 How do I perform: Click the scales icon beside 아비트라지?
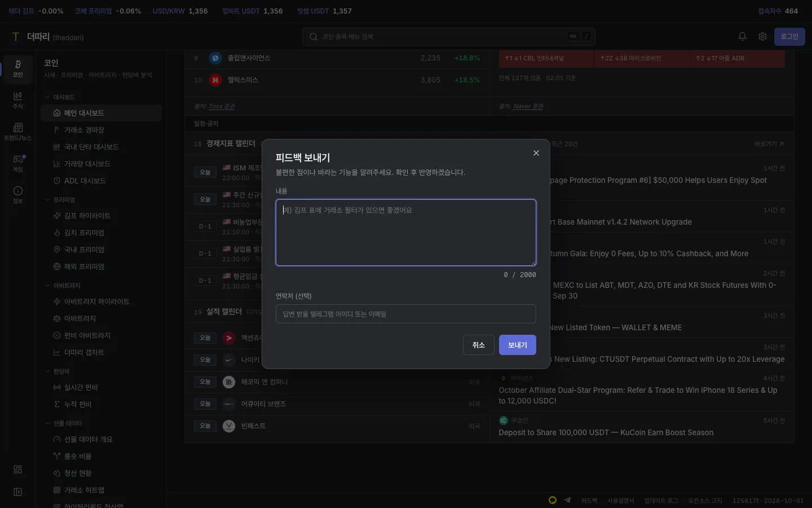point(57,318)
